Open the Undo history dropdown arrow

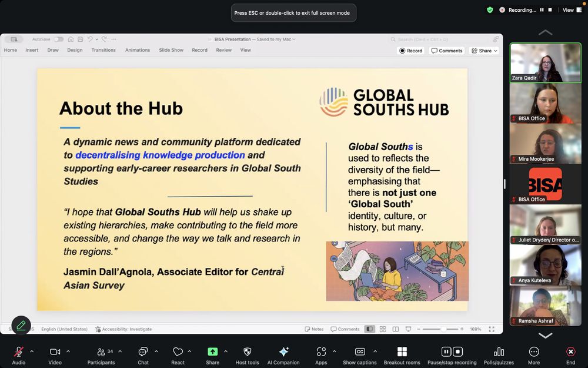tap(97, 39)
